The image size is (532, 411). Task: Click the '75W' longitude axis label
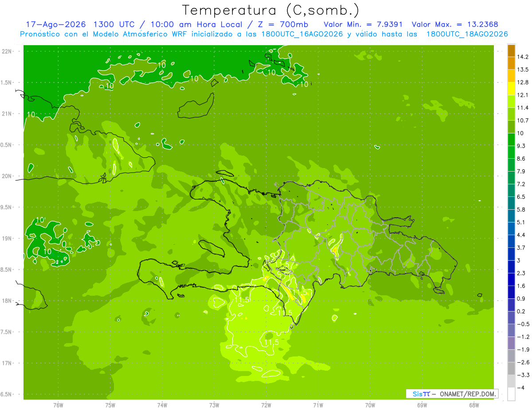(110, 405)
